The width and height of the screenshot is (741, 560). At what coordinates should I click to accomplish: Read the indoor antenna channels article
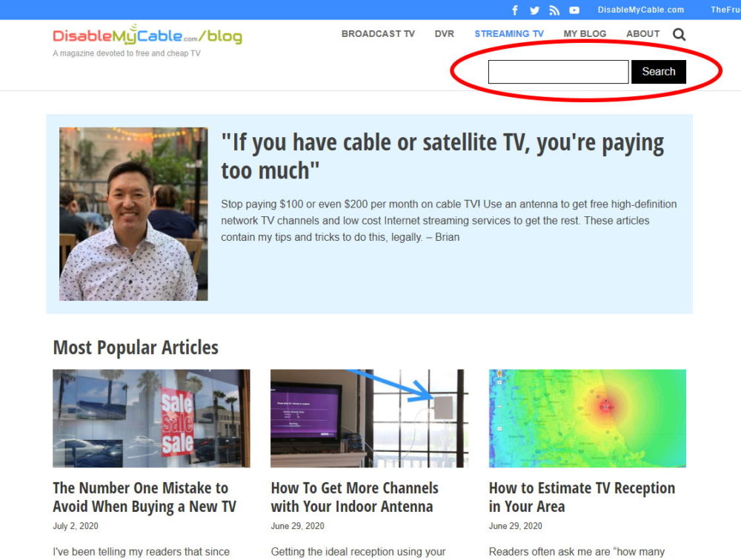click(354, 497)
